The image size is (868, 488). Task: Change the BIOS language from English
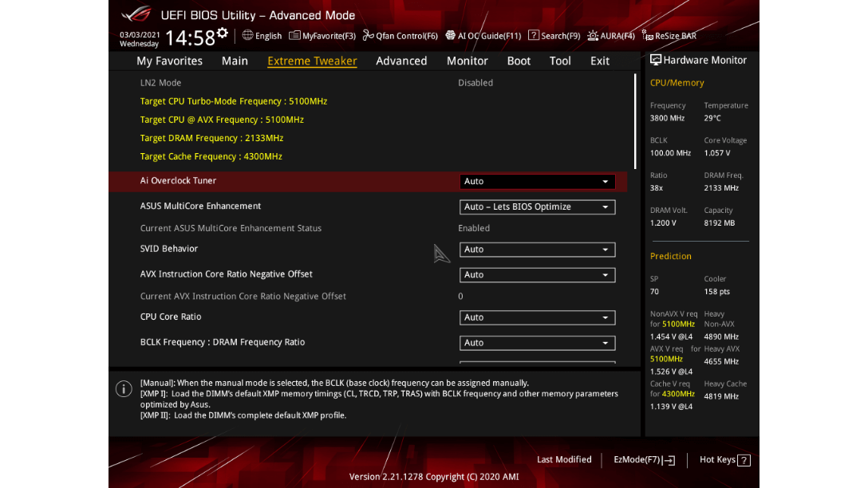pyautogui.click(x=262, y=35)
